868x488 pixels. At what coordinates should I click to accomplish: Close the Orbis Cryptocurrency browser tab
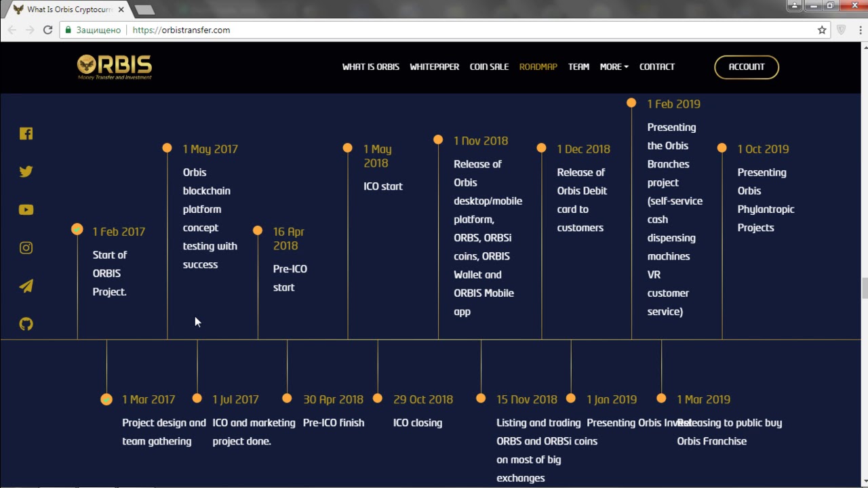[121, 9]
